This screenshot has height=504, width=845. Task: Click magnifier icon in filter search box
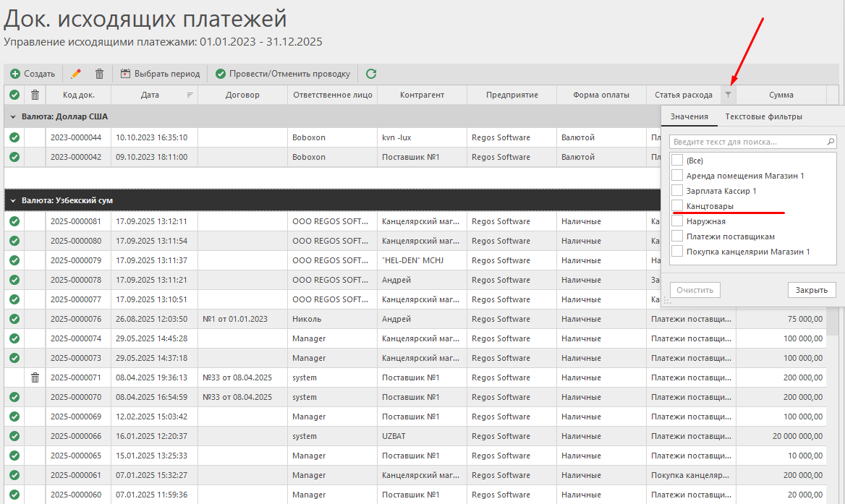click(x=831, y=142)
